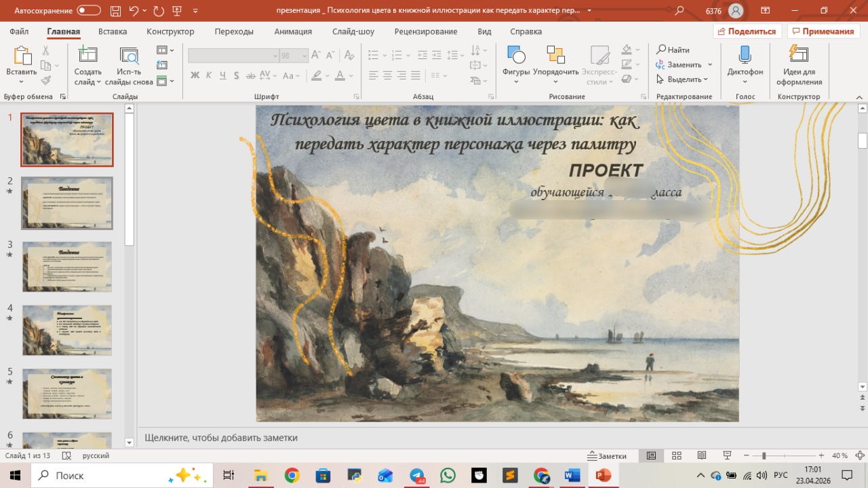The width and height of the screenshot is (868, 488).
Task: Click the Заменить replace button
Action: (x=679, y=64)
